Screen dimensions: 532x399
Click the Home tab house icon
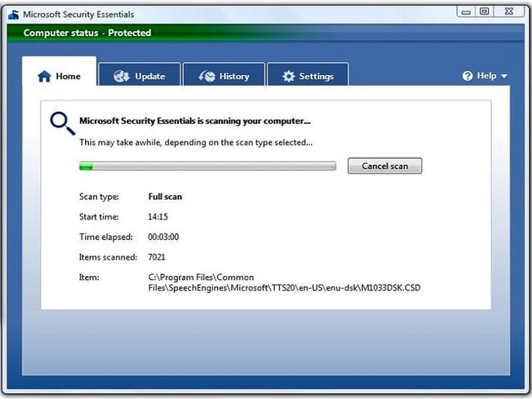[x=44, y=76]
